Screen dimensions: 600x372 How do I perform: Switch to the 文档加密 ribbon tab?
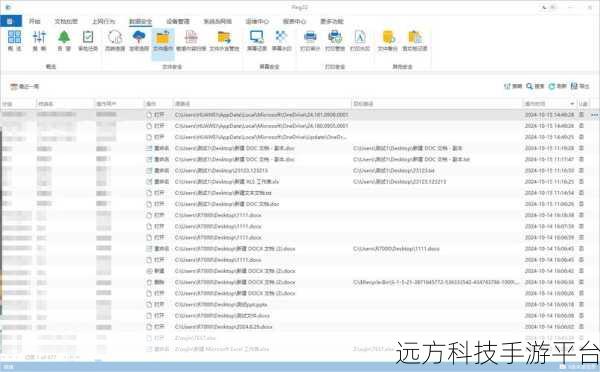(x=66, y=21)
